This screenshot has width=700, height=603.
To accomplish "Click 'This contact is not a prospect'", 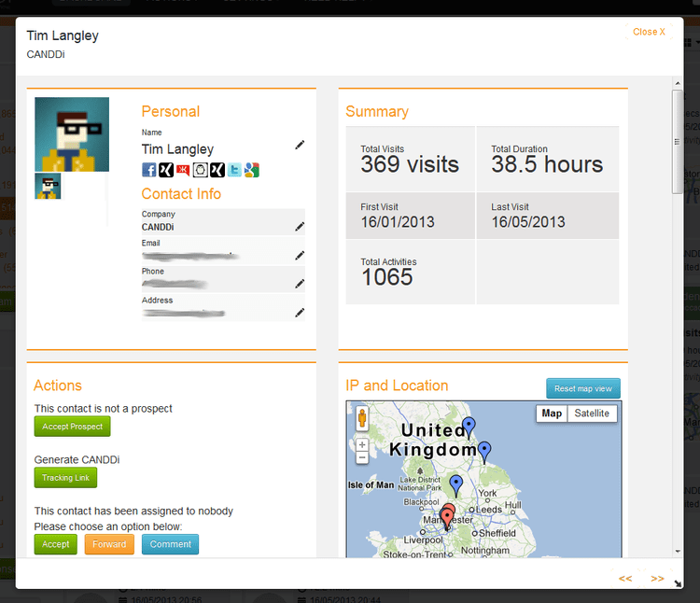I will coord(103,409).
